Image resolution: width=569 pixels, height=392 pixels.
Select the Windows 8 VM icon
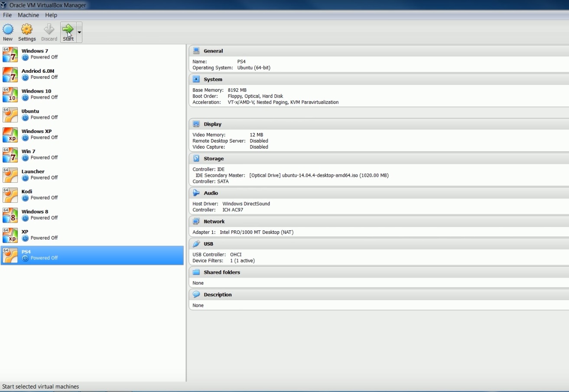tap(10, 215)
